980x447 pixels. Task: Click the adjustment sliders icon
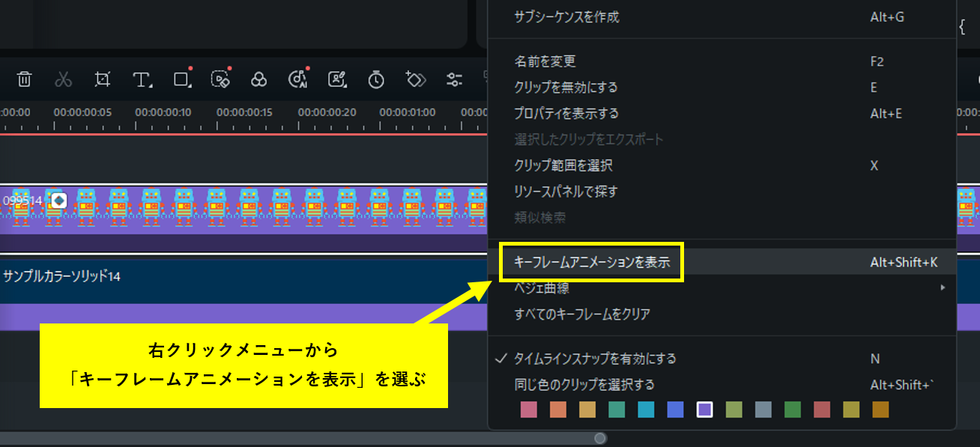pyautogui.click(x=453, y=79)
